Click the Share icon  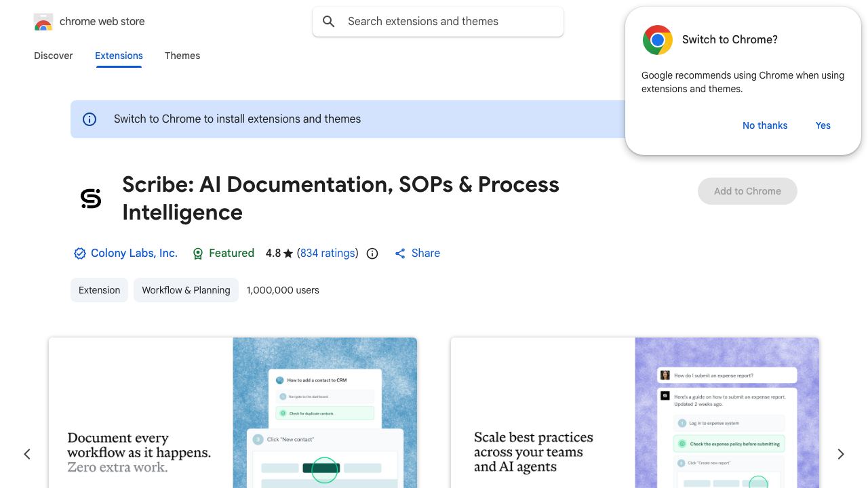coord(400,253)
